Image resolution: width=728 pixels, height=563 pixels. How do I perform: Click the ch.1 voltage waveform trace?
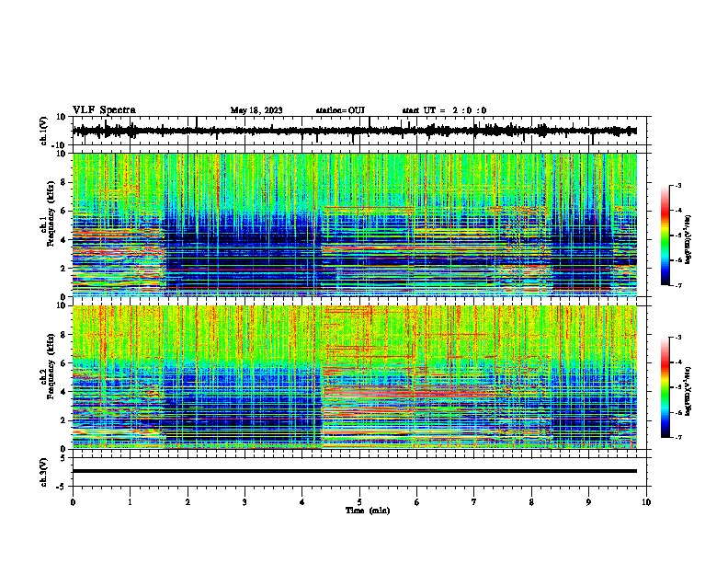click(x=354, y=131)
